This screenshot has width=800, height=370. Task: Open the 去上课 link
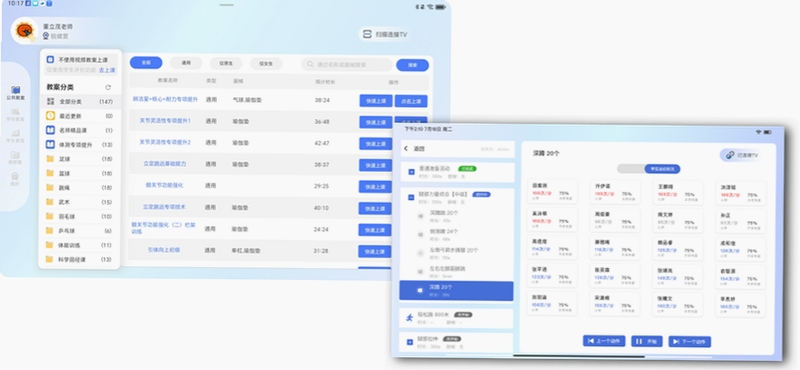[107, 70]
